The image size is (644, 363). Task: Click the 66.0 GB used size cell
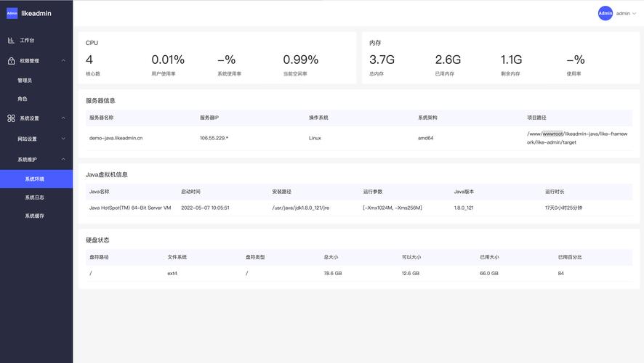tap(488, 273)
